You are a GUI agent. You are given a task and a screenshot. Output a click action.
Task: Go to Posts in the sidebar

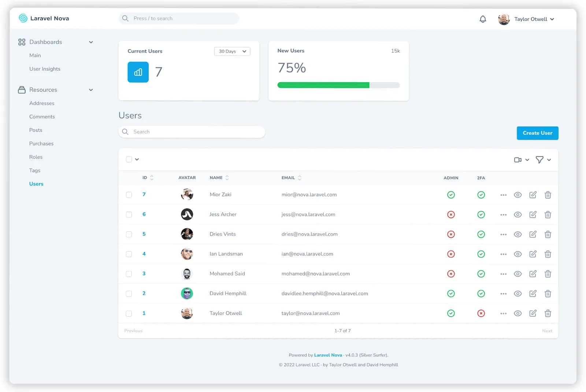[36, 130]
